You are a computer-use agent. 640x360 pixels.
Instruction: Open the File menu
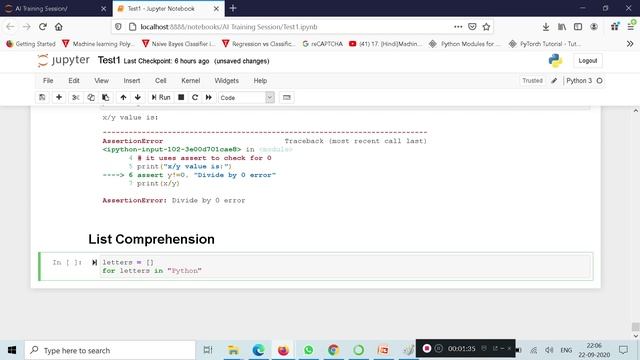(48, 81)
